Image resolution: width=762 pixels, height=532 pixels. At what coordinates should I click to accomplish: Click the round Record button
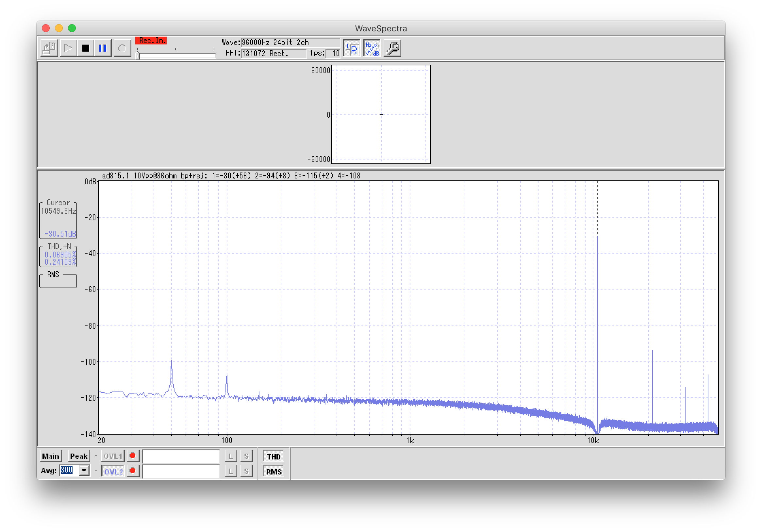(x=122, y=48)
